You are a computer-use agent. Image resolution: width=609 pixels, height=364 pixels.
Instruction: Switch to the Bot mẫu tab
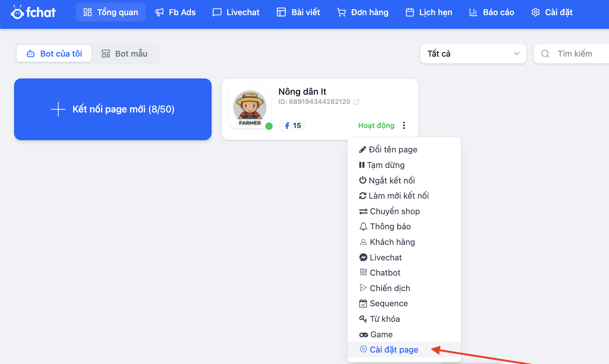coord(125,54)
